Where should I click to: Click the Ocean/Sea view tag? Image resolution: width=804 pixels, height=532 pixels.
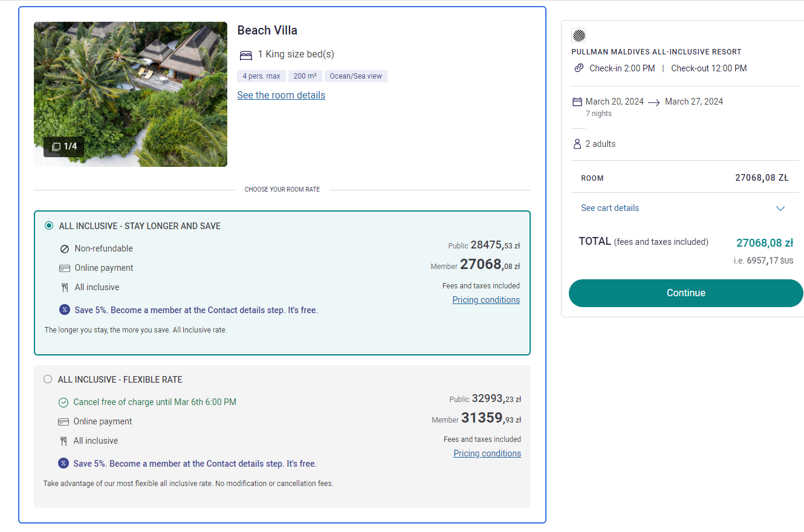click(356, 76)
